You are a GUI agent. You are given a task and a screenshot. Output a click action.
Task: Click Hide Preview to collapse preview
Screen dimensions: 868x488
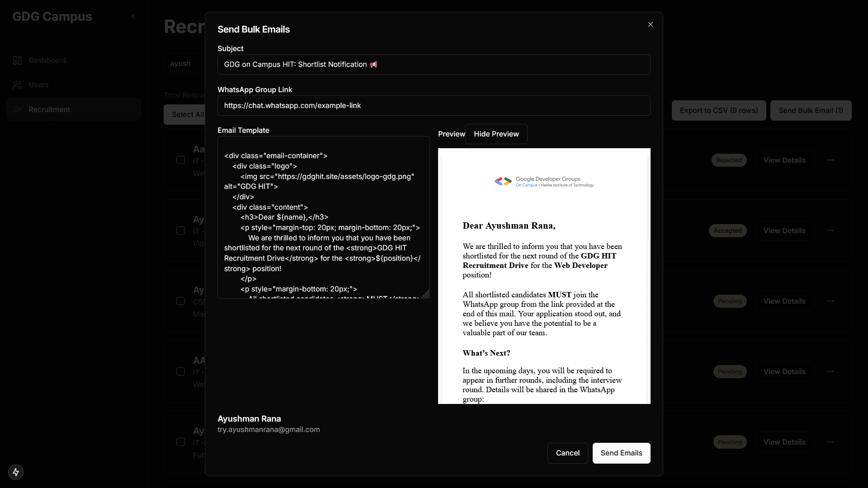click(x=496, y=134)
